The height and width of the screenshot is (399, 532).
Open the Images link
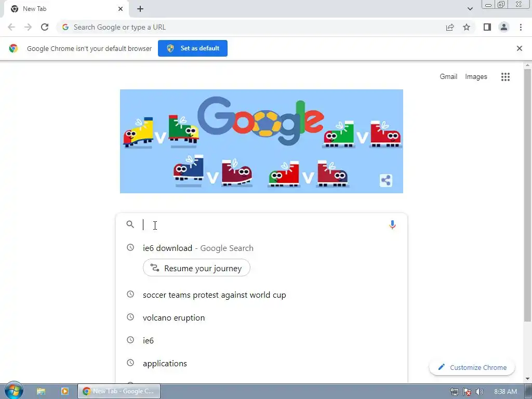pyautogui.click(x=476, y=77)
